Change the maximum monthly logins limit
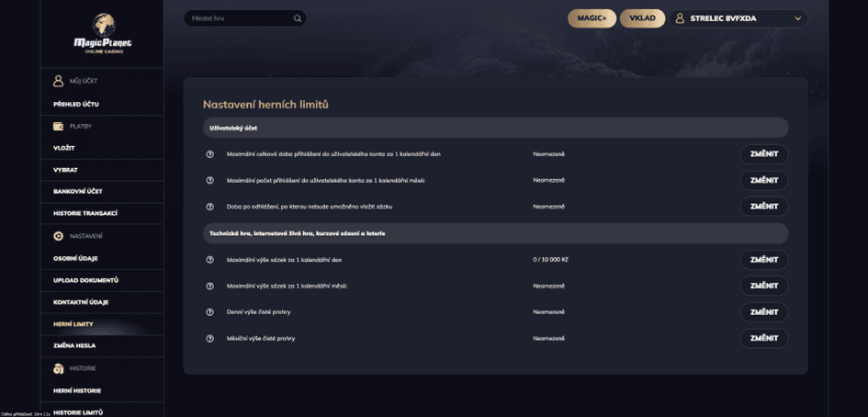Screen dimensions: 868x417 (764, 181)
